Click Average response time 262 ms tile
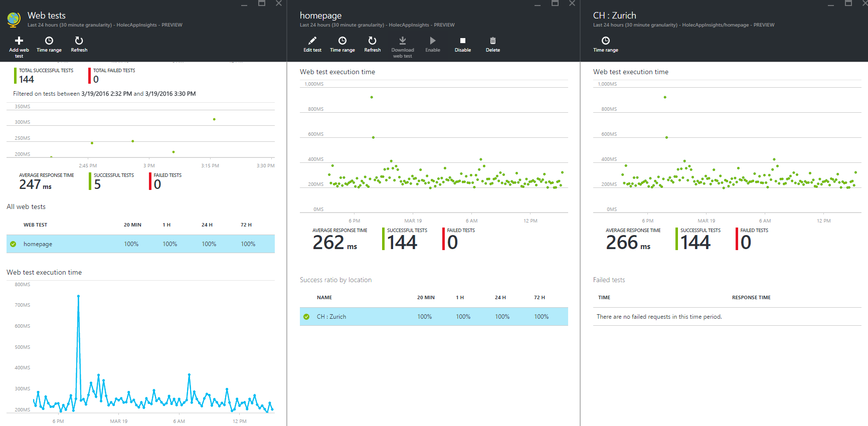Screen dimensions: 868x426 tap(339, 239)
